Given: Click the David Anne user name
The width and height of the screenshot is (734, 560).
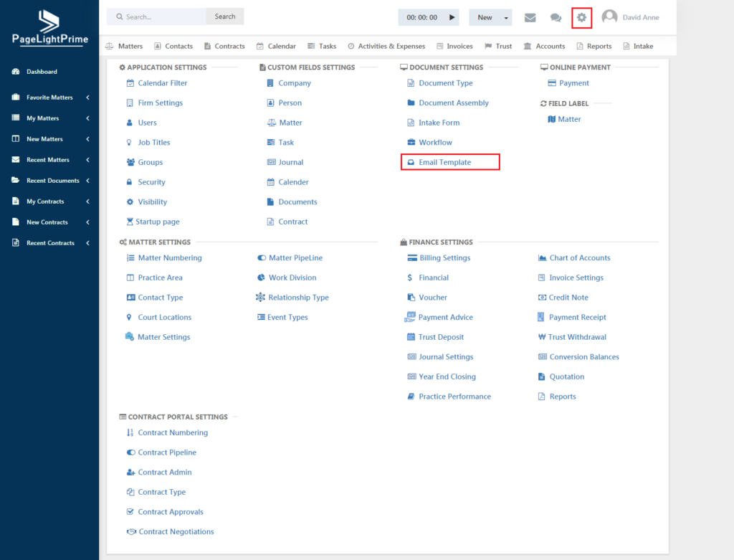Looking at the screenshot, I should 641,17.
